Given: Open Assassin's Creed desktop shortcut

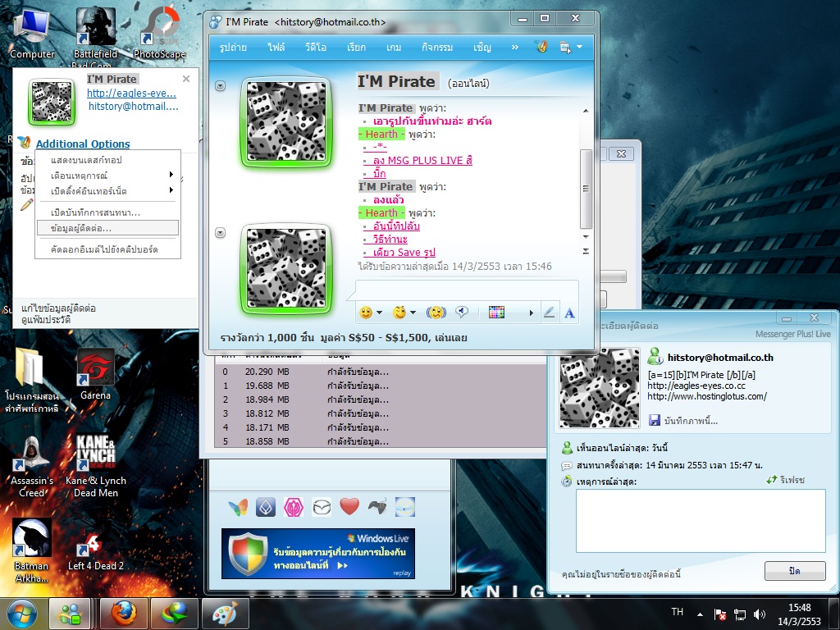Looking at the screenshot, I should click(x=32, y=467).
